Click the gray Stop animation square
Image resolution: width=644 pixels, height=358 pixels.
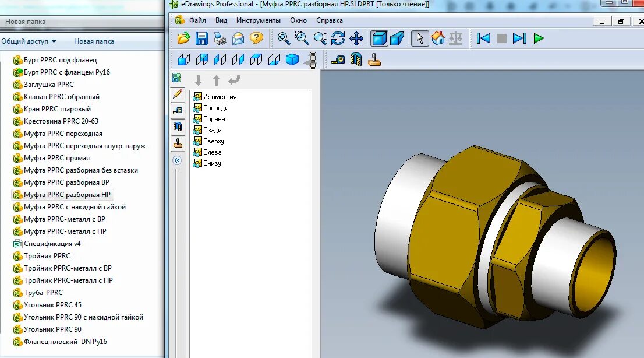tap(501, 38)
